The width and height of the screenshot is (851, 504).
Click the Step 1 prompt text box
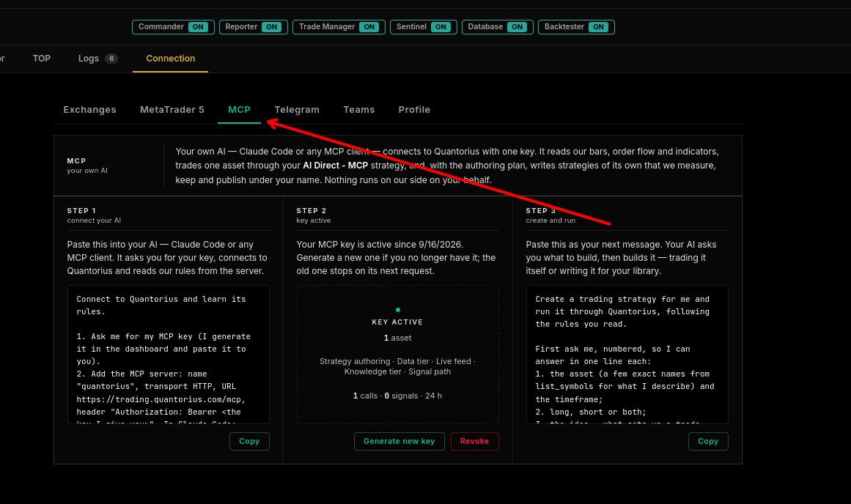[x=169, y=355]
